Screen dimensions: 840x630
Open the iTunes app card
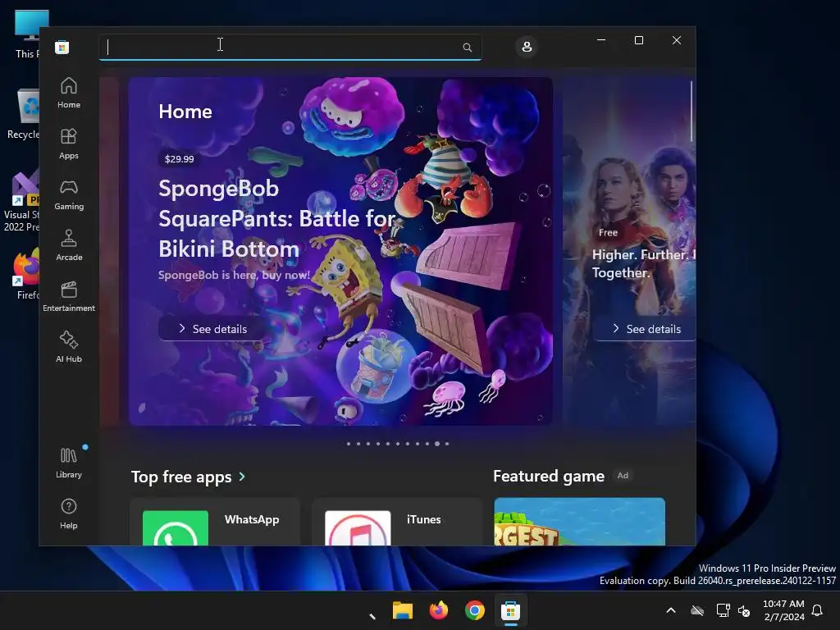tap(397, 522)
